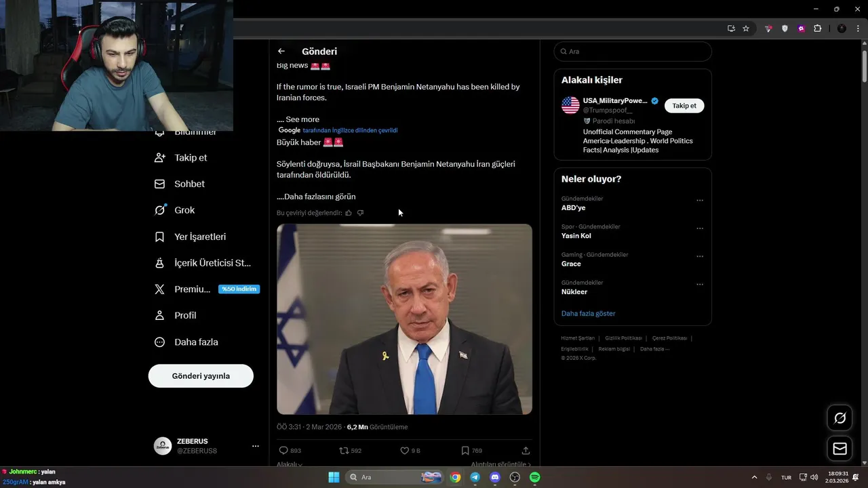
Task: Click the shield extension icon
Action: (785, 28)
